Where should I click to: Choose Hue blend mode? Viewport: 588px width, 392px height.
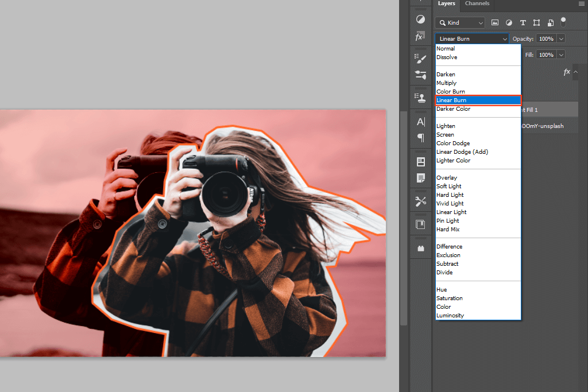(x=478, y=290)
